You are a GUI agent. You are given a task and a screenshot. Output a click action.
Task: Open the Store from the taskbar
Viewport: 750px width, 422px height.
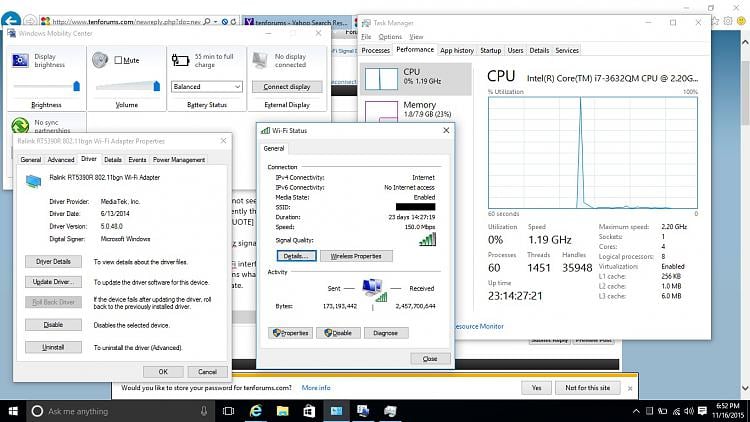pos(309,411)
